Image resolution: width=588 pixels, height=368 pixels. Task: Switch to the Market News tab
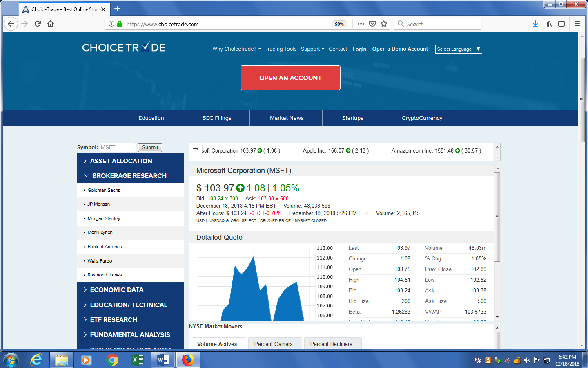[x=286, y=118]
